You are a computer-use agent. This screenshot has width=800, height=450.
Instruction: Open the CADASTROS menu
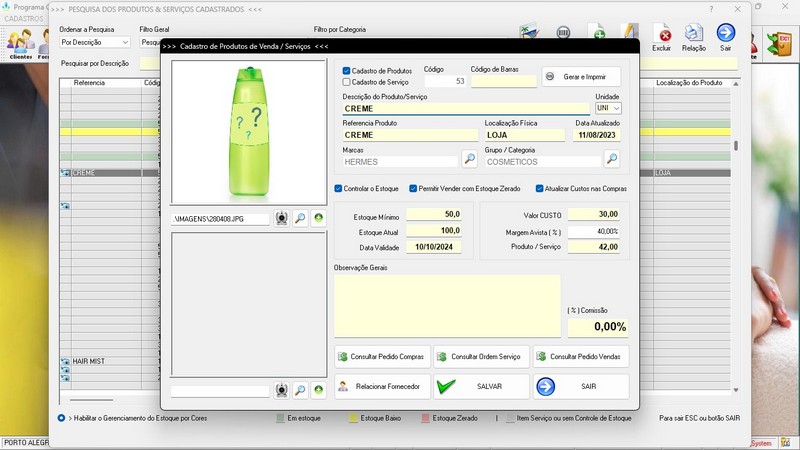click(x=24, y=19)
